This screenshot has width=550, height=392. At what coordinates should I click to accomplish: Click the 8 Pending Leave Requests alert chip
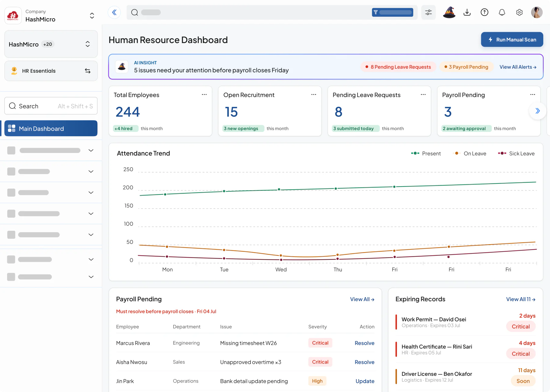pos(398,67)
